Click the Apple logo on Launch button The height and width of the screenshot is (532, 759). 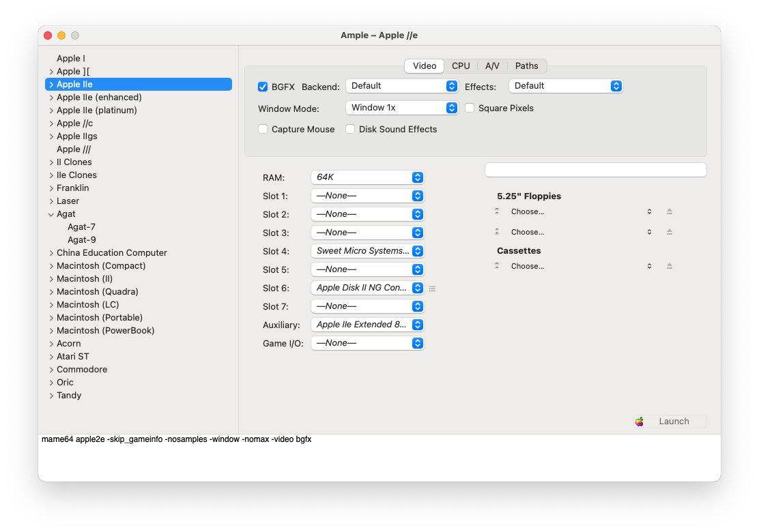tap(640, 422)
